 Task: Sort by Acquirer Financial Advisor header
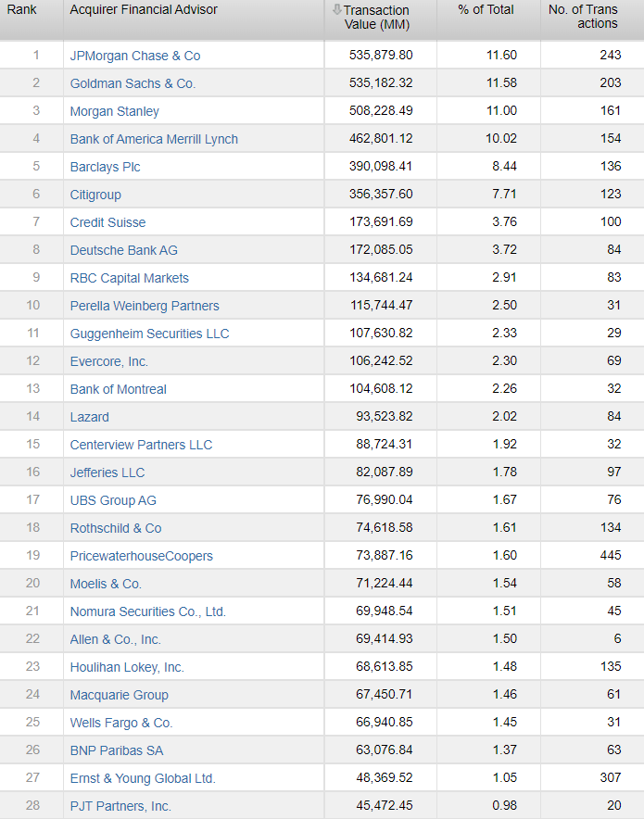tap(144, 9)
